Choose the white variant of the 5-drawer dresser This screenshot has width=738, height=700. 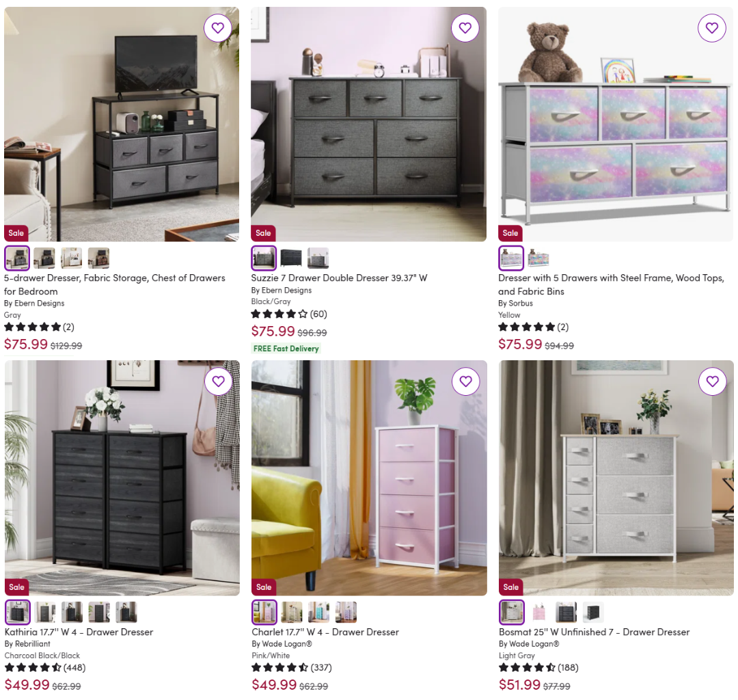click(72, 258)
